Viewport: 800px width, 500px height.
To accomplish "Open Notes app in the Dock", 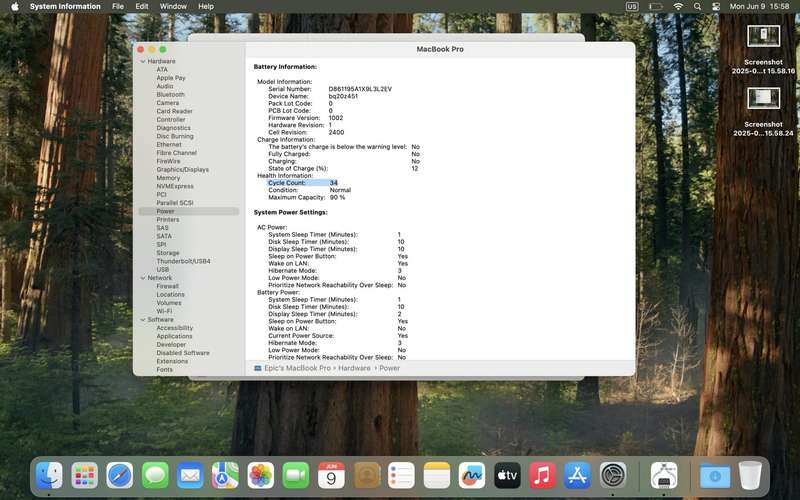I will coord(437,476).
